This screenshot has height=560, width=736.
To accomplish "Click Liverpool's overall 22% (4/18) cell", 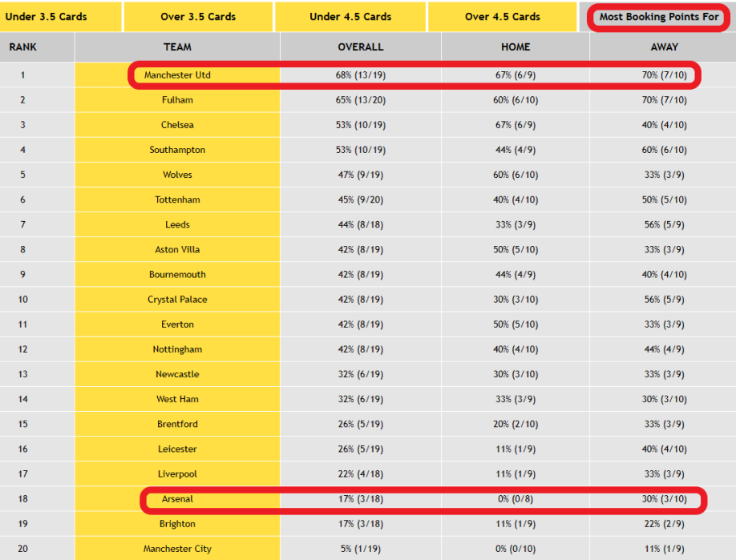I will 360,474.
